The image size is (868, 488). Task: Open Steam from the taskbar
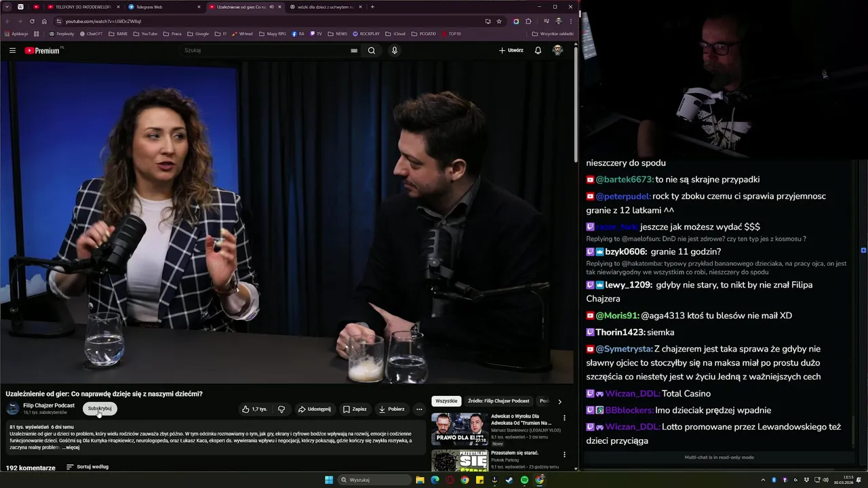coord(509,480)
